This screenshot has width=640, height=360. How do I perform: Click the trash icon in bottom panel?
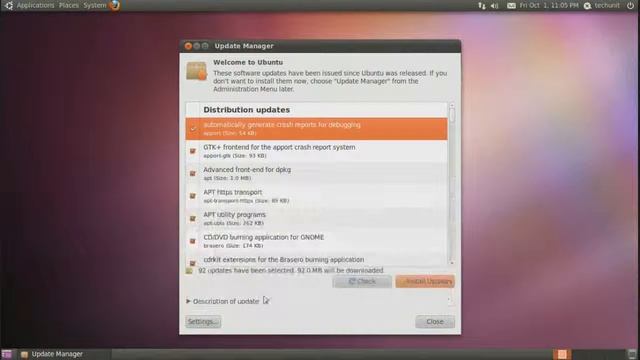(x=632, y=354)
